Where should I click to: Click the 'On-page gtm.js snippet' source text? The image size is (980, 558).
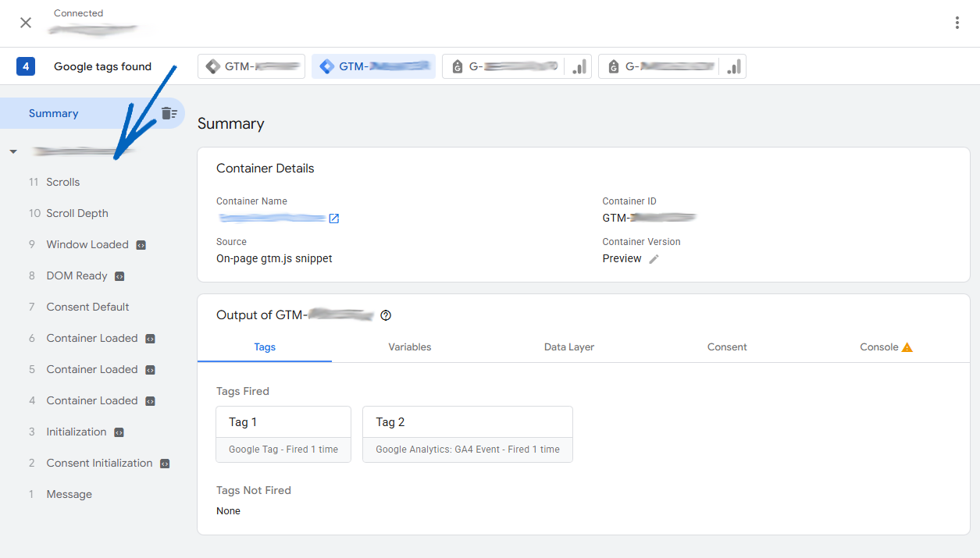274,258
